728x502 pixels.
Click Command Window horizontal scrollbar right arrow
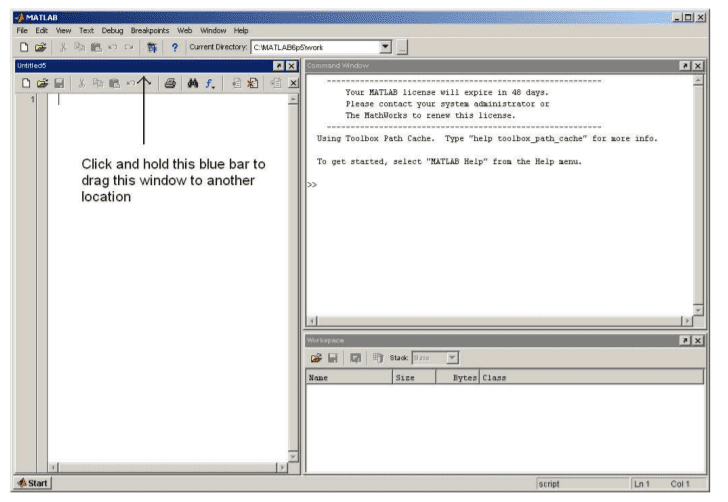pyautogui.click(x=687, y=321)
